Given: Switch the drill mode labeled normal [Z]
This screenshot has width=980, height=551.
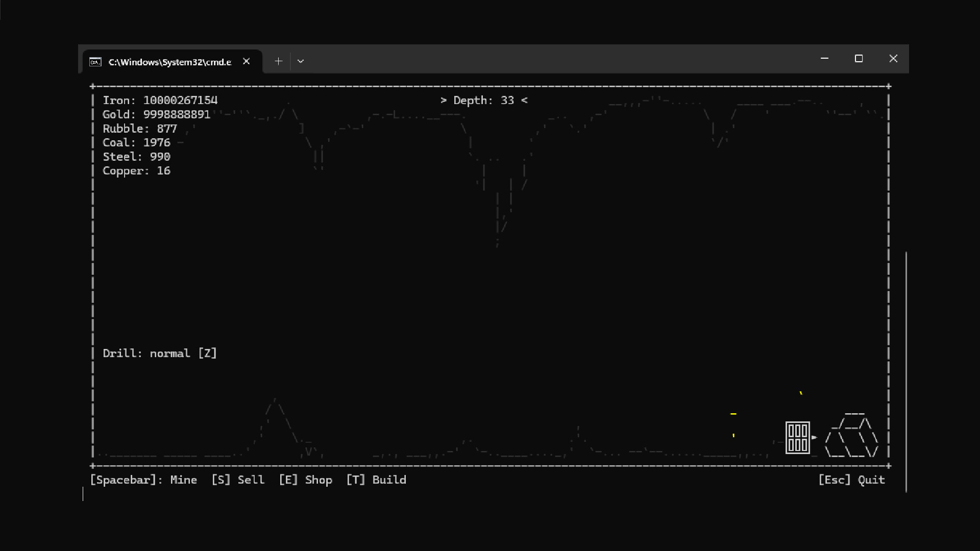Looking at the screenshot, I should [x=160, y=353].
